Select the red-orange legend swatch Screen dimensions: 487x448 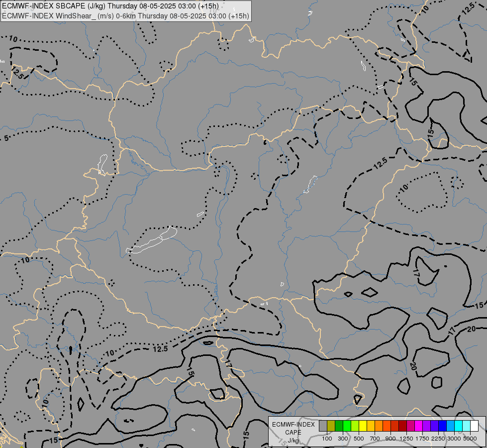[387, 426]
